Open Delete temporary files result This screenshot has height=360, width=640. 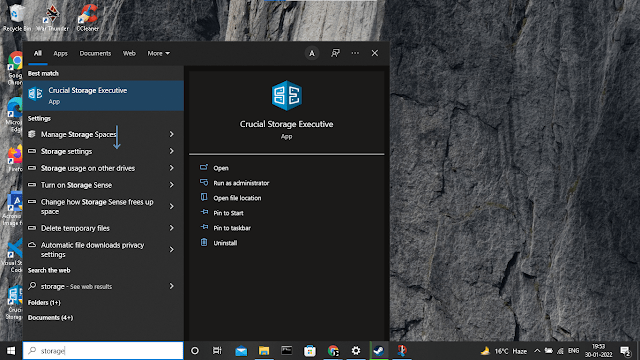click(x=103, y=228)
